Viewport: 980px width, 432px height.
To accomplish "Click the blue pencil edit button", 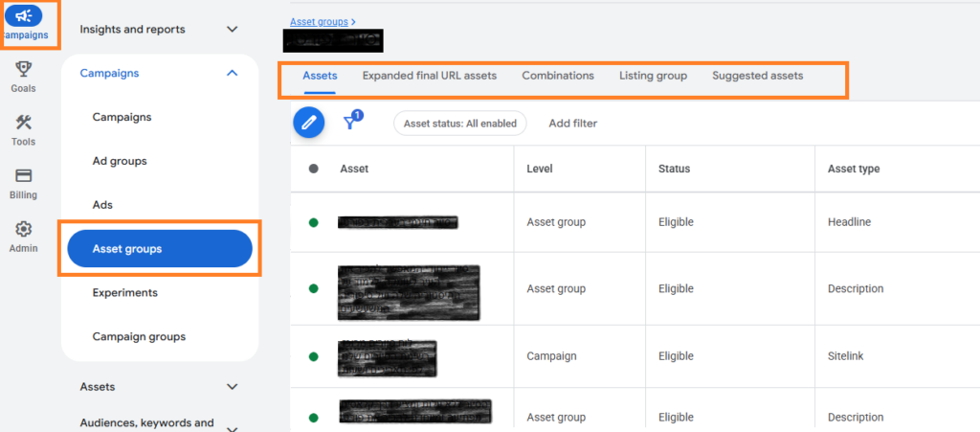I will 308,123.
